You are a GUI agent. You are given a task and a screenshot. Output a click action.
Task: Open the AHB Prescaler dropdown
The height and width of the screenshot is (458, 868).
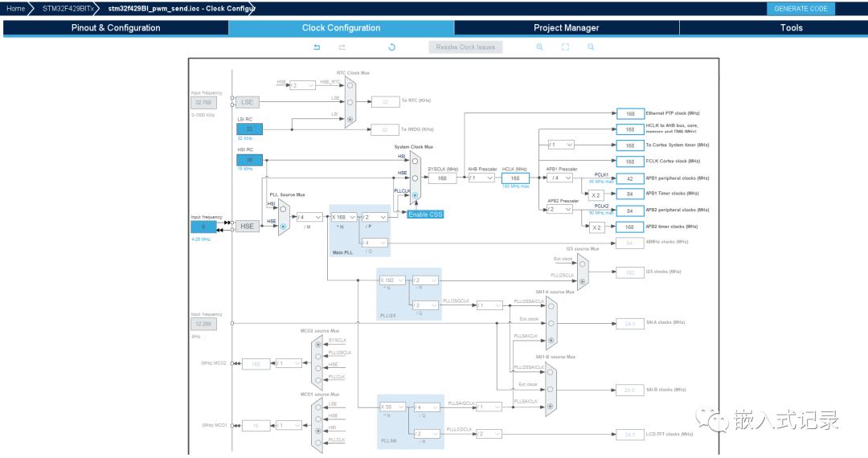(481, 178)
